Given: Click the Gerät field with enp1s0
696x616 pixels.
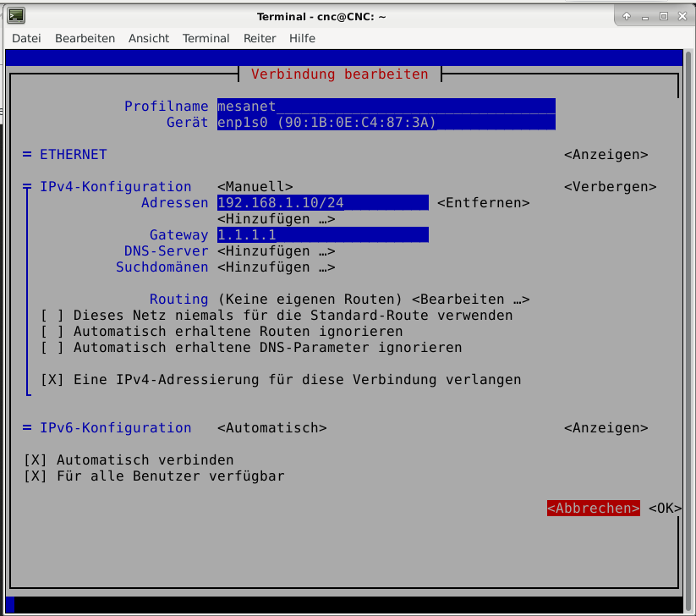Looking at the screenshot, I should (x=386, y=122).
